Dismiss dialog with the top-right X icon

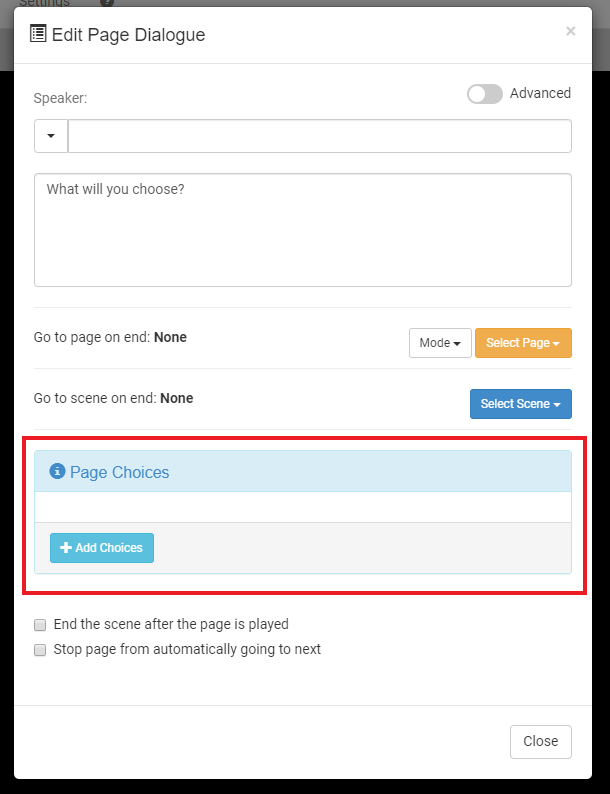point(570,31)
